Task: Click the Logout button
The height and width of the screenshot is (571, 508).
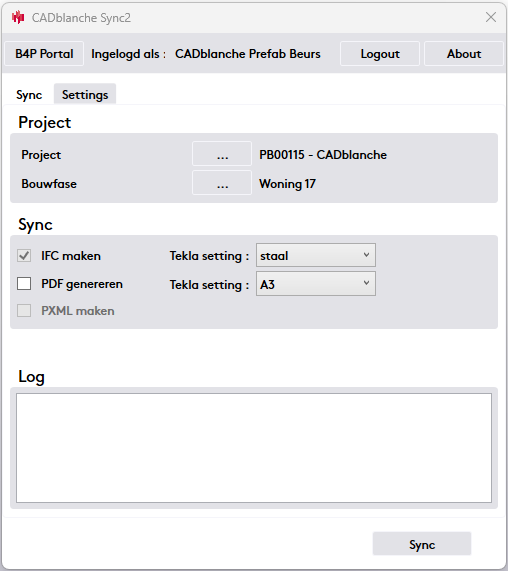Action: click(x=380, y=54)
